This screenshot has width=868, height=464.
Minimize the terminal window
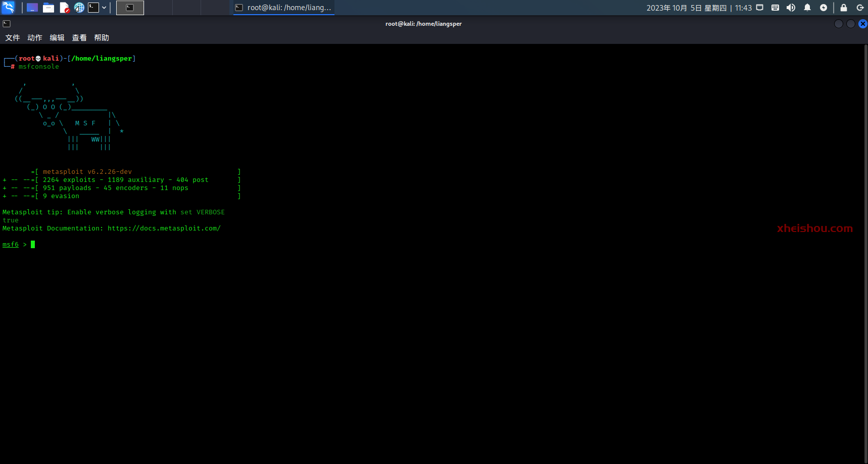pos(839,24)
